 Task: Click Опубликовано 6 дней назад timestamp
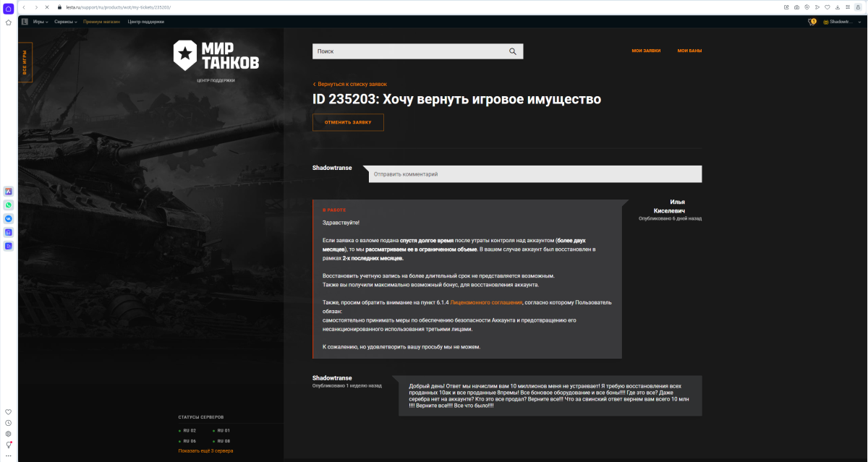670,218
